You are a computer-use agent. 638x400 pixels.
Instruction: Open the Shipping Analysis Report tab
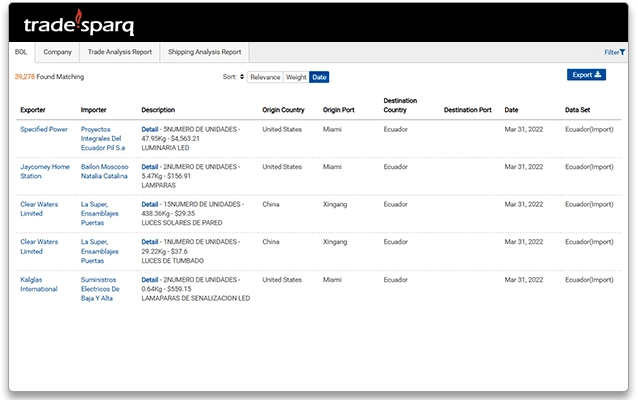204,52
